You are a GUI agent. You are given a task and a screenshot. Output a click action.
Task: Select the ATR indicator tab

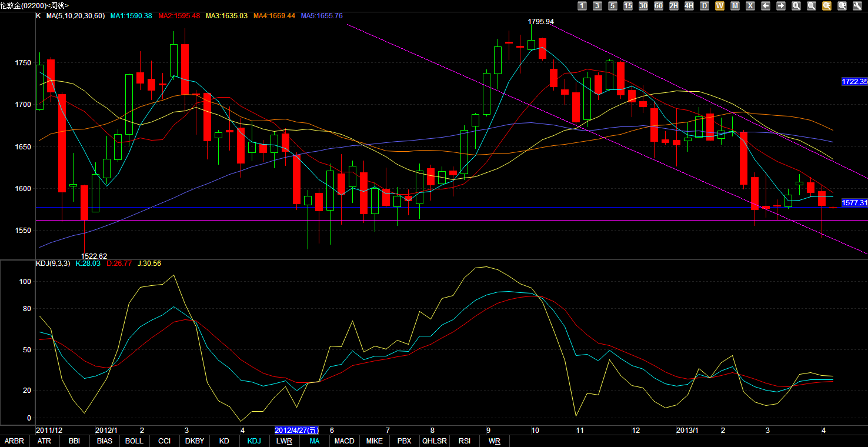click(44, 441)
